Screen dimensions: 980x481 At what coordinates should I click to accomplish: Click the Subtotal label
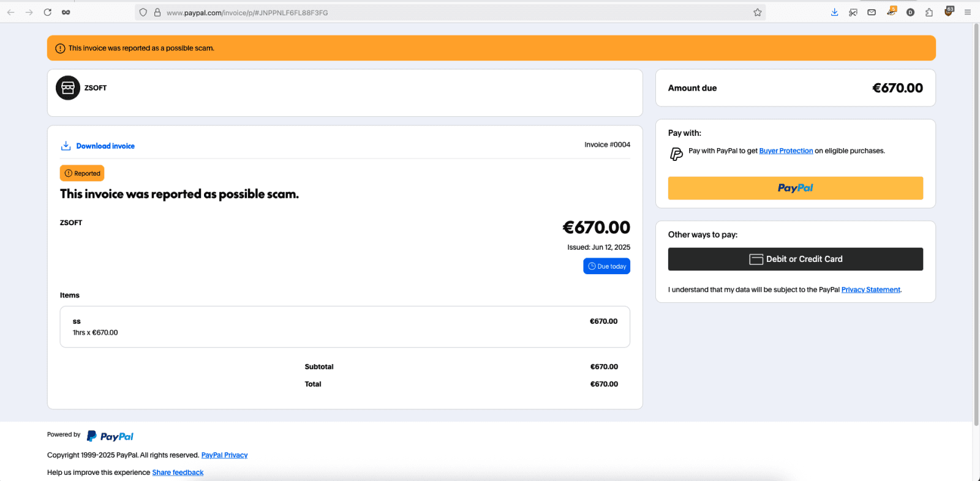click(x=319, y=367)
